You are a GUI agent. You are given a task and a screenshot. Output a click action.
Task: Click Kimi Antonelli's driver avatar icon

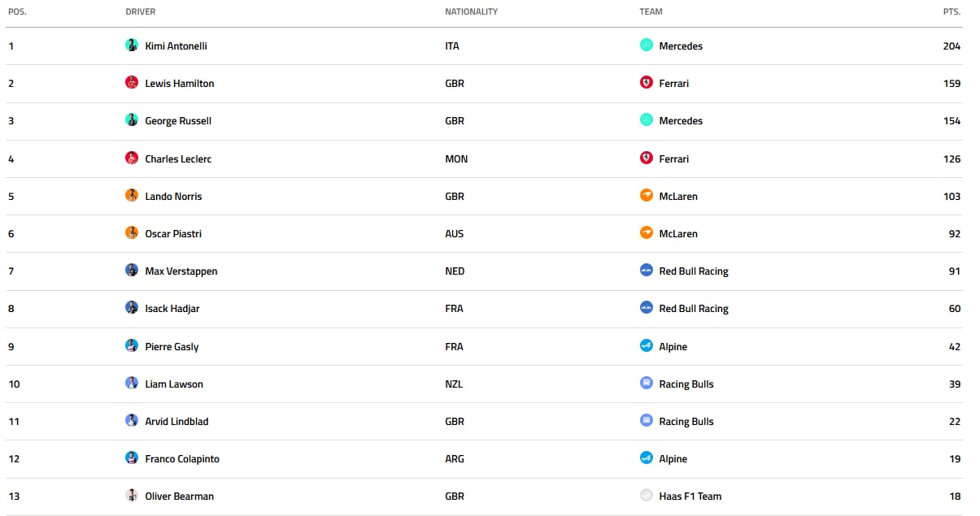coord(132,46)
